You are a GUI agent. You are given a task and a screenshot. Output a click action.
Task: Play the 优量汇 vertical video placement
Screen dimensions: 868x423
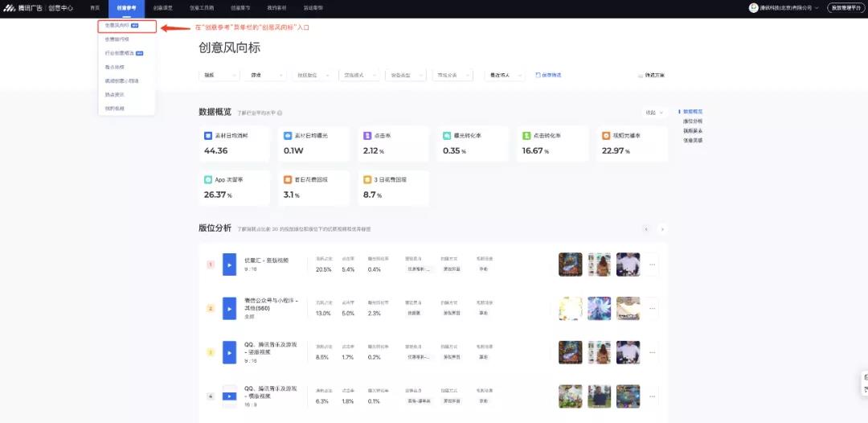tap(229, 264)
